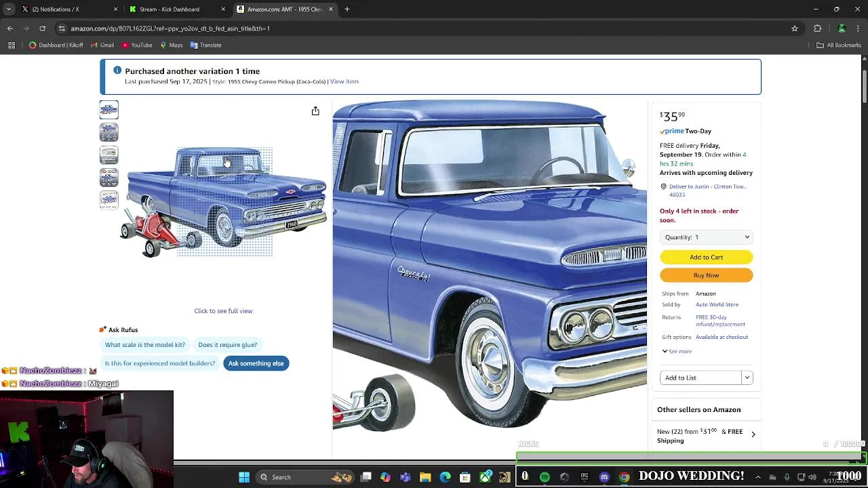Open Auto World Store seller link
This screenshot has height=488, width=868.
click(x=717, y=305)
